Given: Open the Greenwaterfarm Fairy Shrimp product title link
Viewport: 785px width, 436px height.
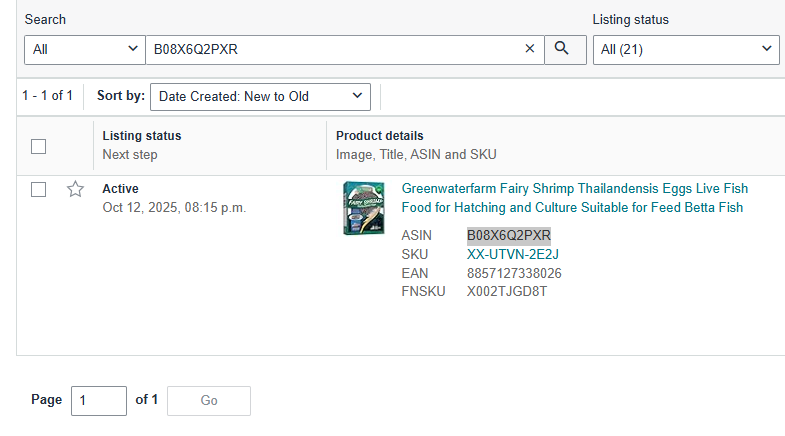Looking at the screenshot, I should (575, 198).
